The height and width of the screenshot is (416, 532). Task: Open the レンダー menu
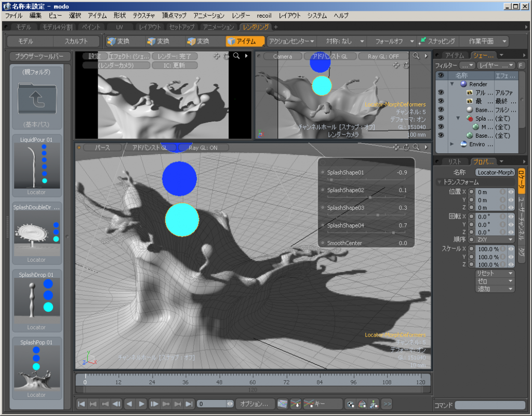tap(239, 15)
